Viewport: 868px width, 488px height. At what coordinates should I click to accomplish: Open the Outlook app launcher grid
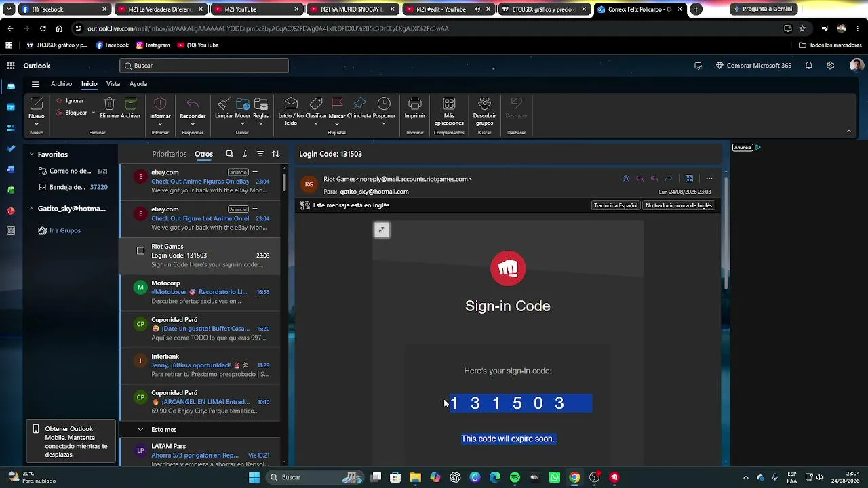11,66
